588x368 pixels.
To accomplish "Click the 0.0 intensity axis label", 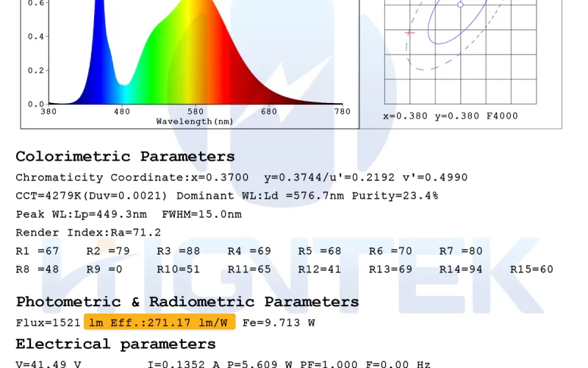I will (35, 104).
